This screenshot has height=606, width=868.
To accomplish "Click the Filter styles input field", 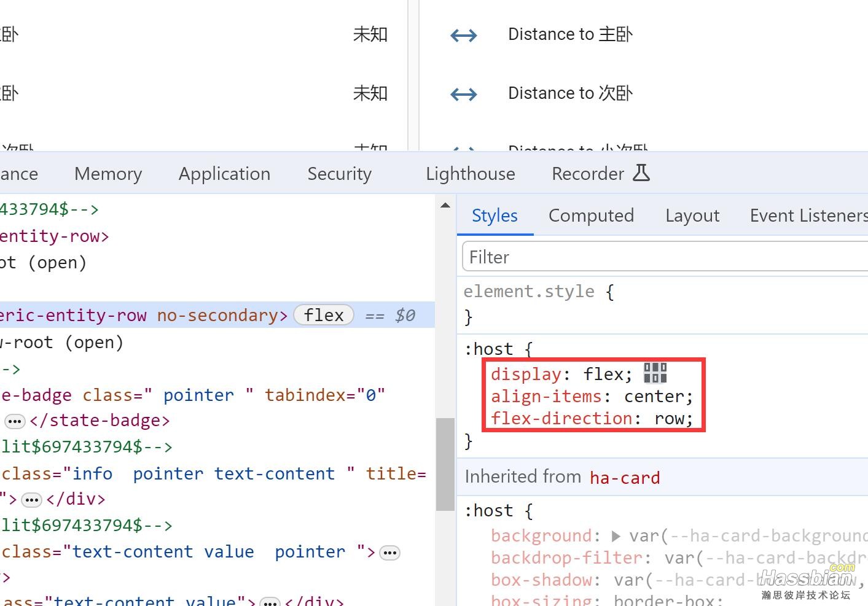I will [x=665, y=257].
